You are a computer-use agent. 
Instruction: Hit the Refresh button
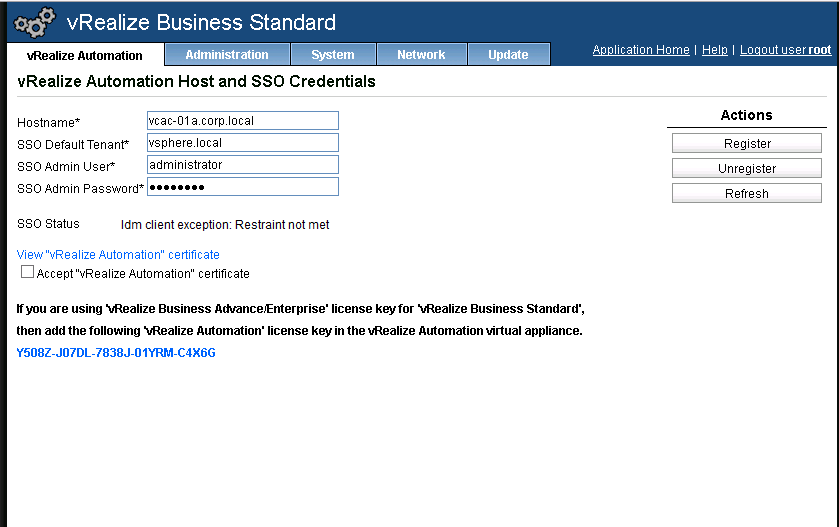746,194
